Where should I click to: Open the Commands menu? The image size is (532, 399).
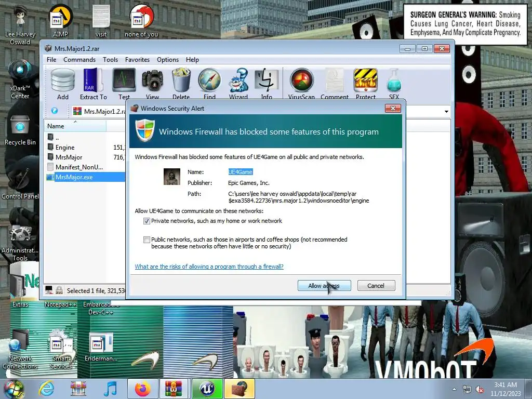click(x=79, y=60)
